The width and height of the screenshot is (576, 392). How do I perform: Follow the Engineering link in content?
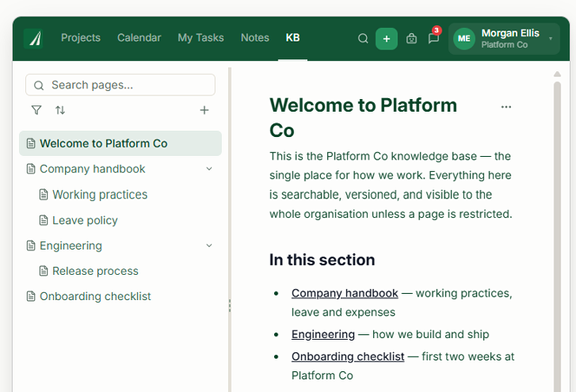[323, 335]
